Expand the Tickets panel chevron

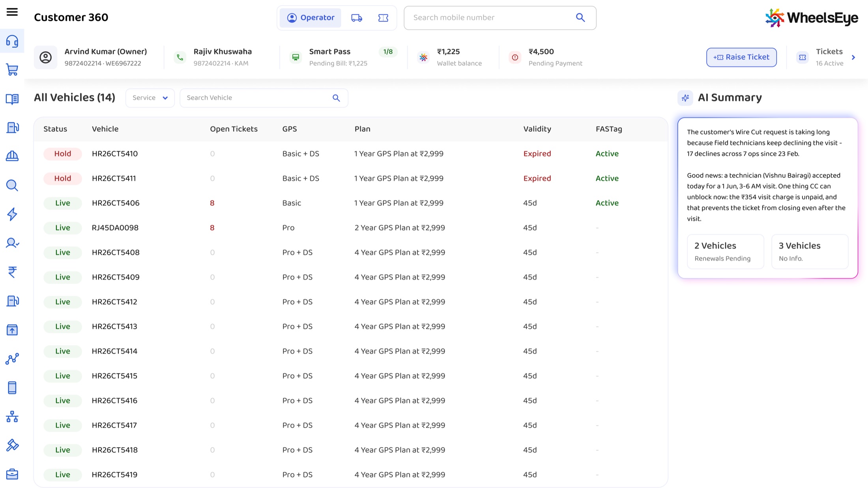click(x=853, y=58)
